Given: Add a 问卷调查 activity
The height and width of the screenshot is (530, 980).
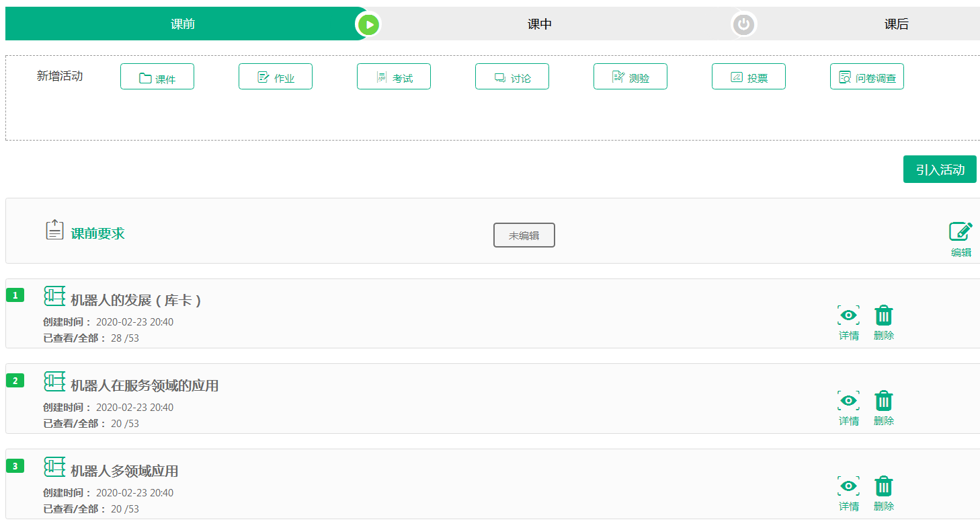Looking at the screenshot, I should coord(867,77).
